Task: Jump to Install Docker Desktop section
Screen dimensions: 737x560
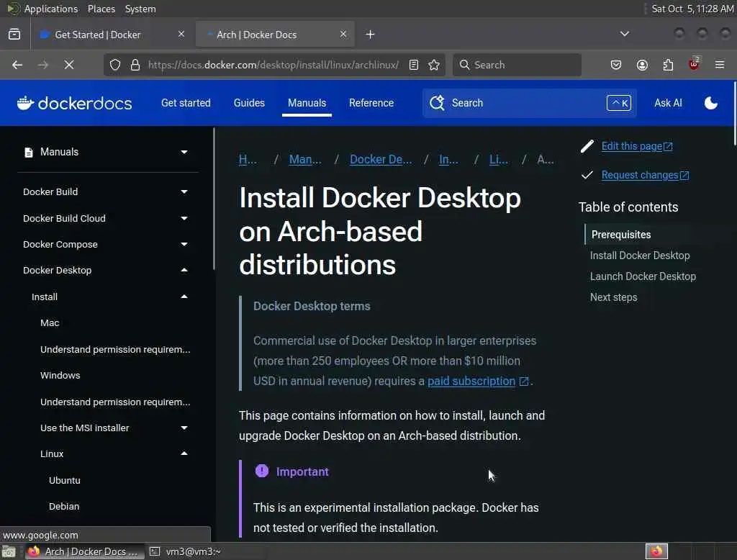Action: click(x=640, y=256)
